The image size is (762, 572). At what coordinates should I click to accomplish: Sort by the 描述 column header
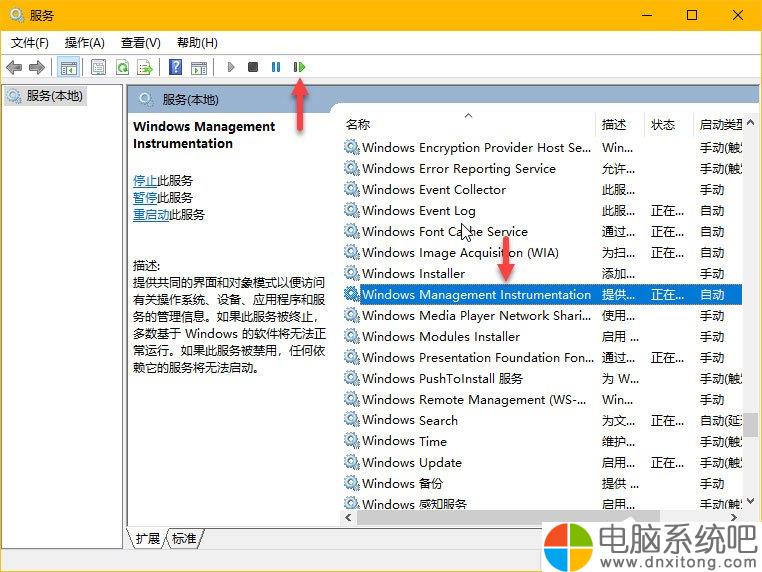619,124
